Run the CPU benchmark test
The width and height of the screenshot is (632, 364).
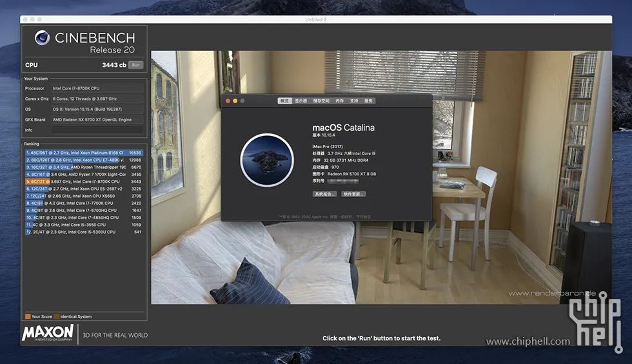tap(136, 65)
